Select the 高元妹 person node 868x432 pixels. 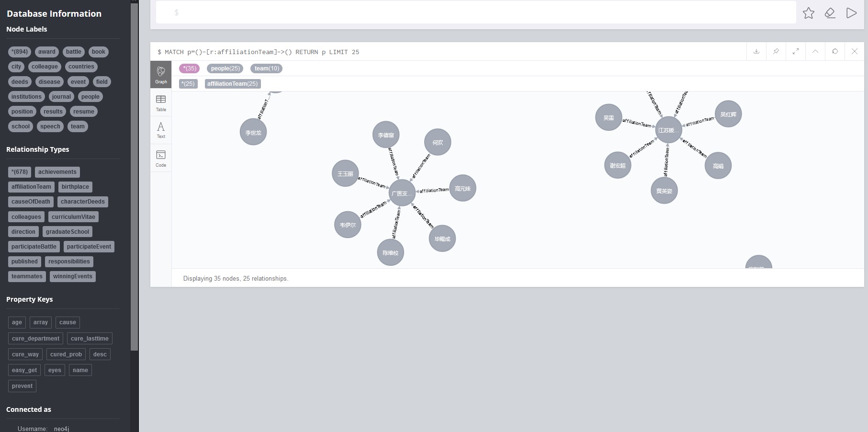(x=462, y=188)
